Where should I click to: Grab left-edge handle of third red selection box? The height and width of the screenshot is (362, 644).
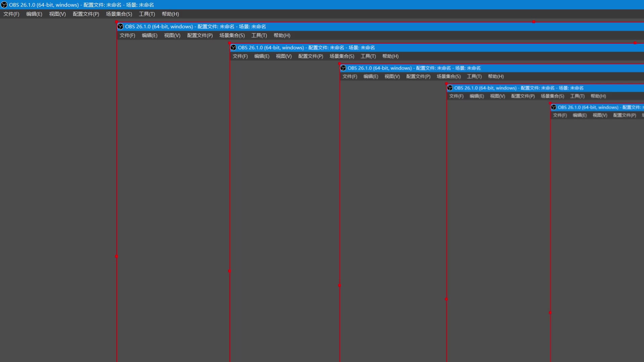pyautogui.click(x=339, y=286)
